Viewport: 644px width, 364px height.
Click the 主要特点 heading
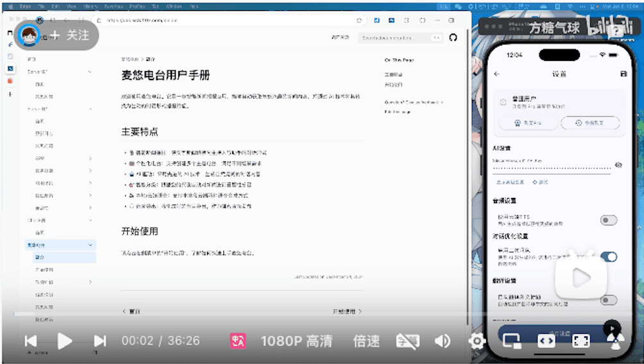(x=140, y=132)
